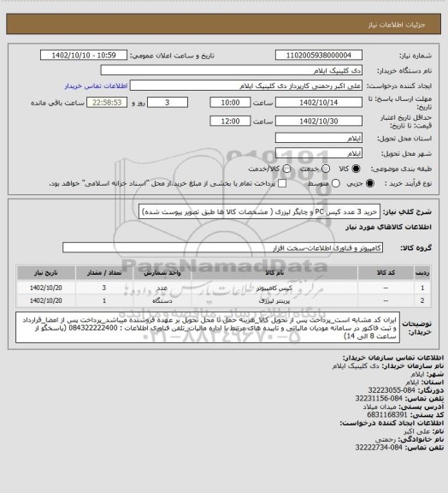The width and height of the screenshot is (448, 493).
Task: Click the remaining time field 22:58:53
Action: coord(107,103)
